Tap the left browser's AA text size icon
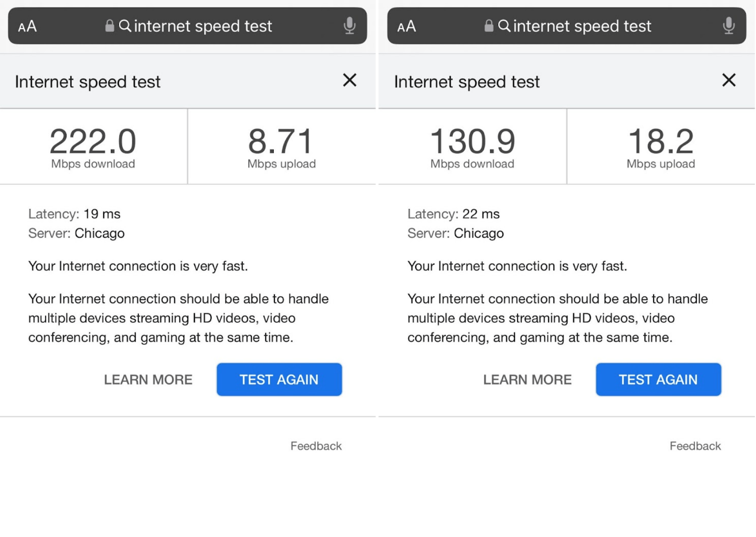 coord(27,26)
